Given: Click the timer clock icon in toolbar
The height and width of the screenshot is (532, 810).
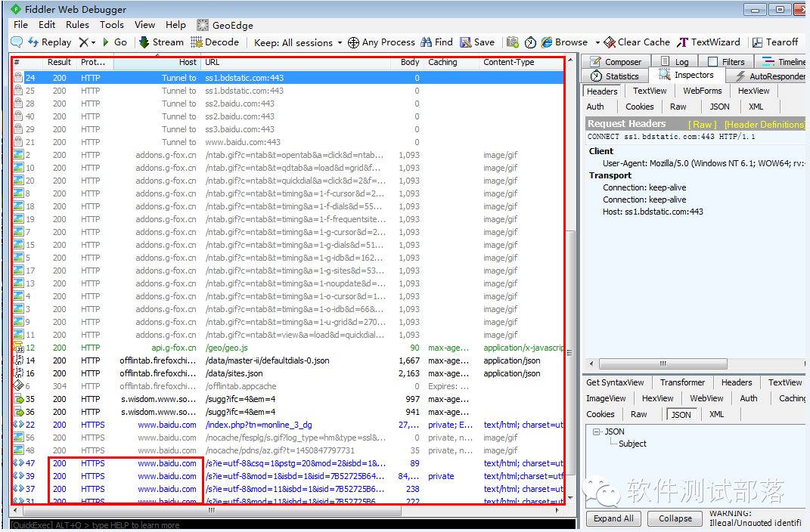Looking at the screenshot, I should pos(530,42).
